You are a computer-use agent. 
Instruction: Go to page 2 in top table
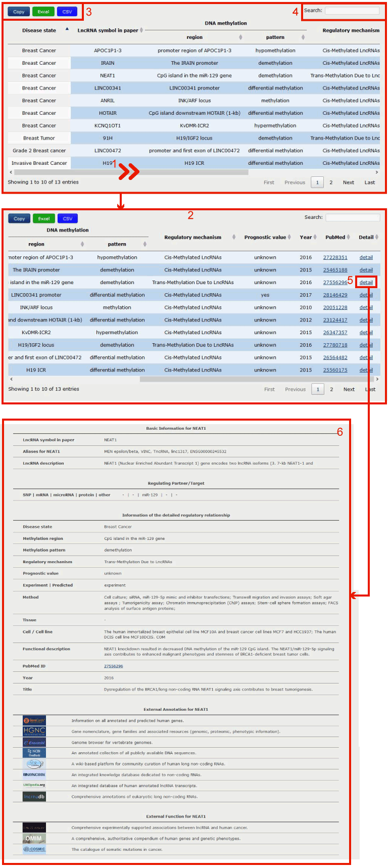[x=331, y=182]
